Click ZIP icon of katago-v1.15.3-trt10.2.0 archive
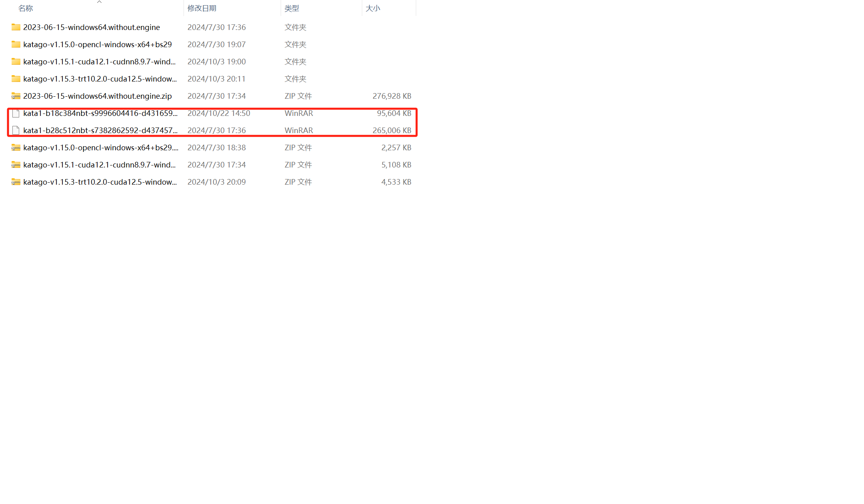The height and width of the screenshot is (504, 864). click(x=16, y=182)
